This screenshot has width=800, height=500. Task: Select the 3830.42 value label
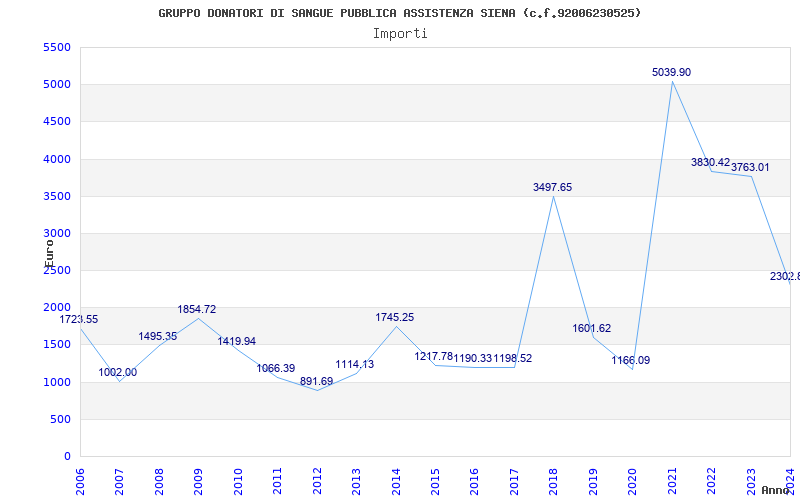pyautogui.click(x=710, y=163)
